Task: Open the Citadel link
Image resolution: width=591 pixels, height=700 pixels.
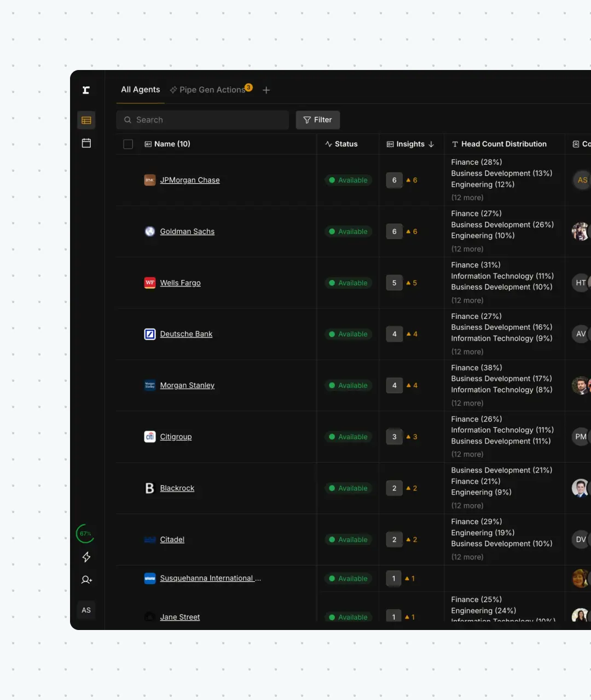Action: (x=172, y=540)
